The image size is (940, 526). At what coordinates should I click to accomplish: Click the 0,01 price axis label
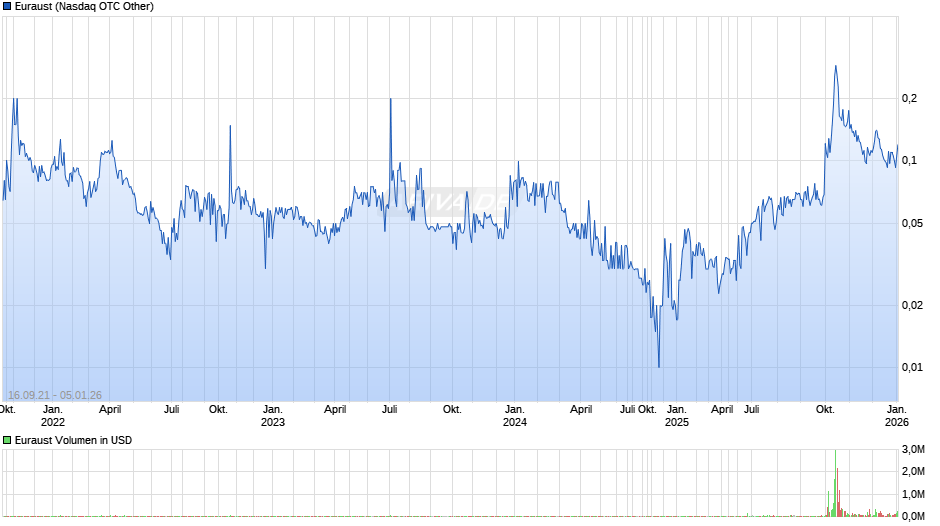click(912, 367)
